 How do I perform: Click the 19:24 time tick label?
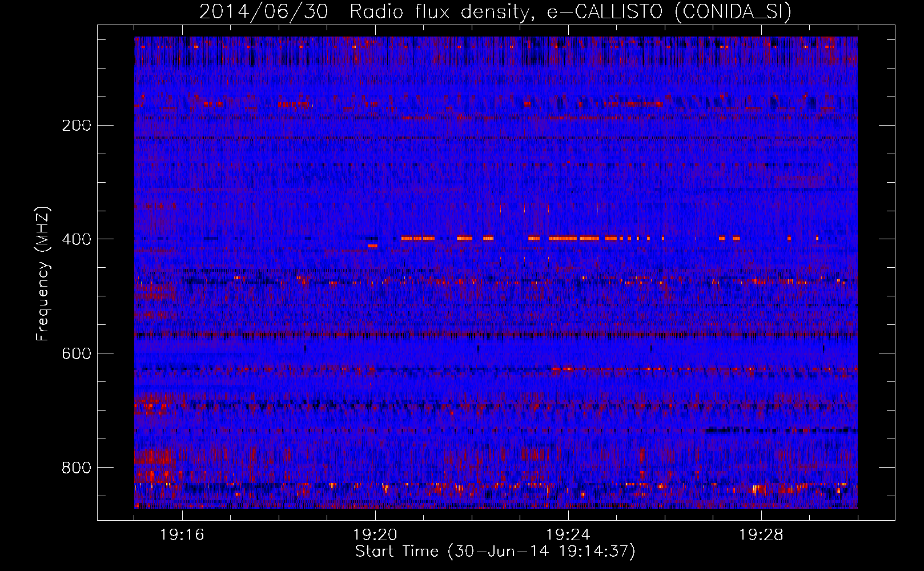point(568,535)
